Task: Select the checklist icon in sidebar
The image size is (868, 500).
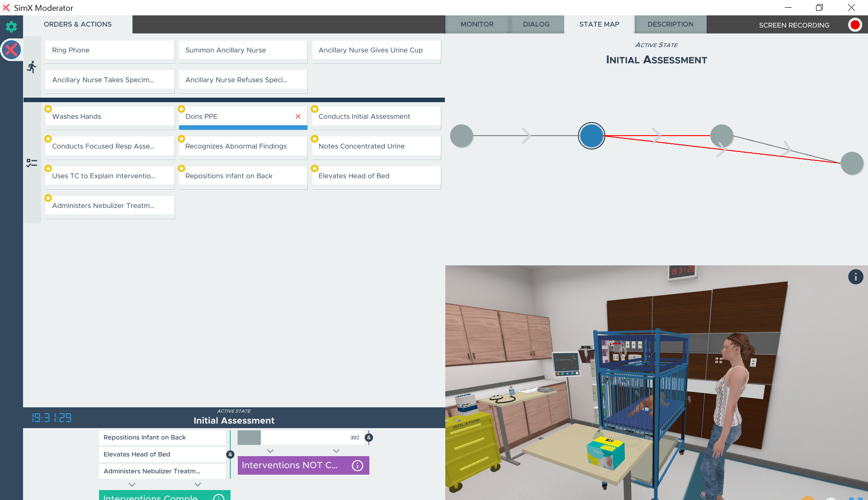Action: click(x=32, y=163)
